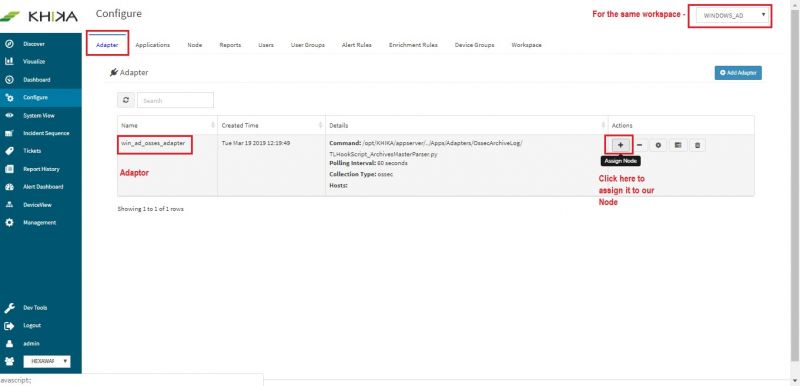
Task: Open the bottom-left customer dropdown
Action: [46, 361]
